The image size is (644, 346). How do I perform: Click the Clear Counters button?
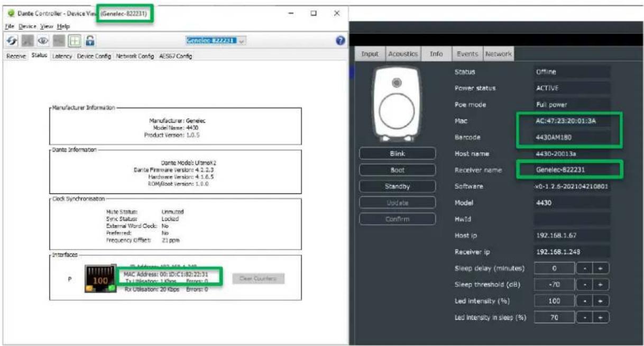(259, 278)
